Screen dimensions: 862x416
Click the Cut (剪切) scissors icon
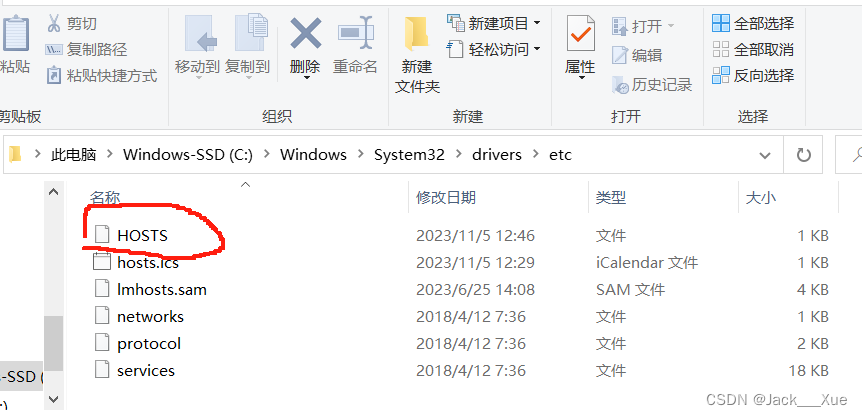[54, 23]
